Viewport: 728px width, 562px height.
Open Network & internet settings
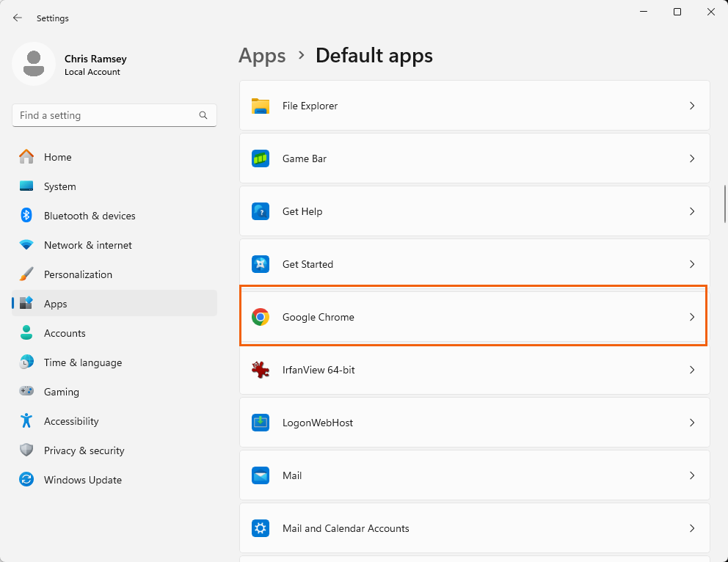coord(114,244)
